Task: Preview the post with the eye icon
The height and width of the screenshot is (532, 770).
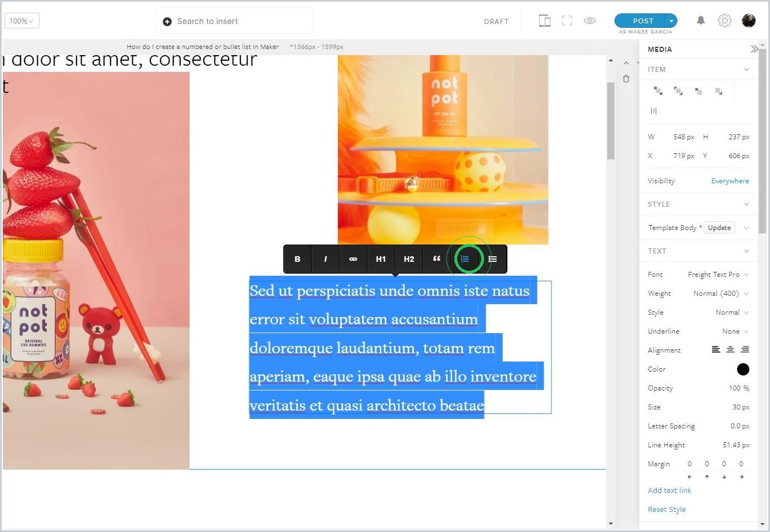Action: (590, 21)
